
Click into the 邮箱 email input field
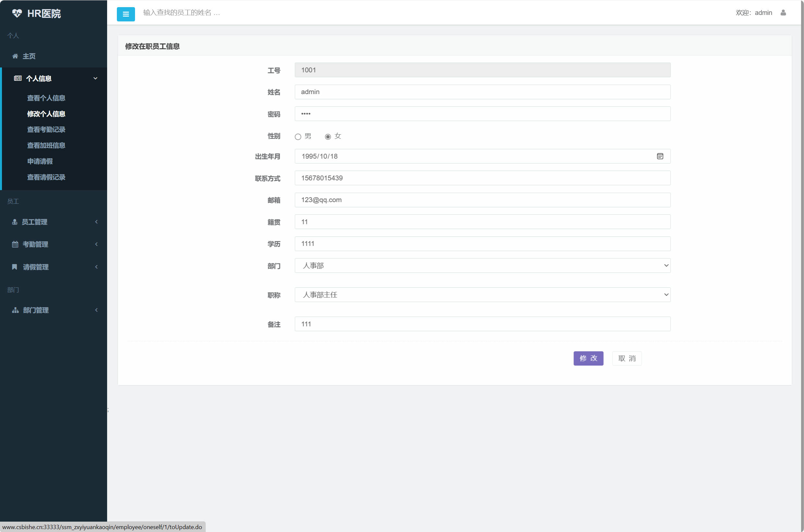(482, 200)
